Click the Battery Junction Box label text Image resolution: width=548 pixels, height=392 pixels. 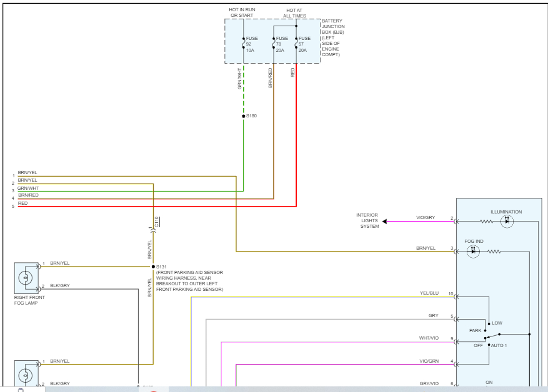333,37
